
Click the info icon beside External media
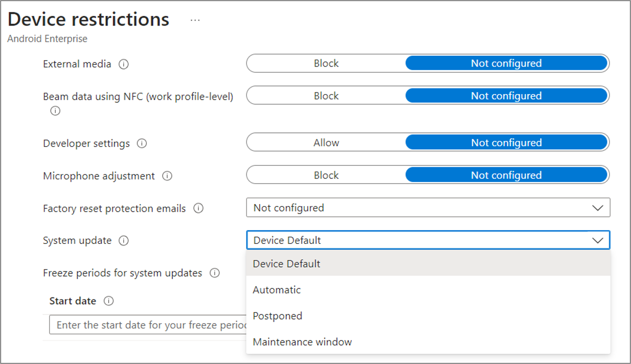123,64
